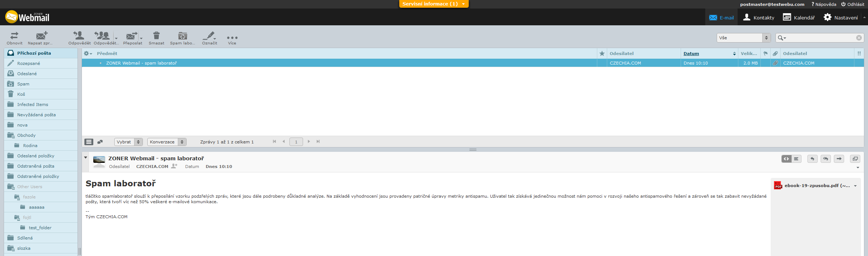The image size is (868, 256).
Task: Click the Odhlásit logout link
Action: [853, 4]
